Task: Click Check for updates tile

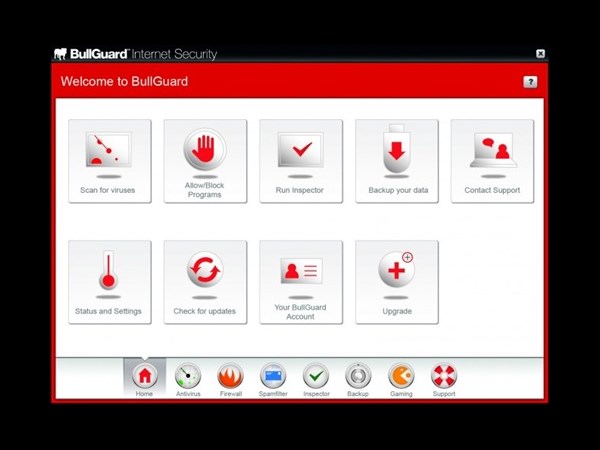Action: (x=204, y=281)
